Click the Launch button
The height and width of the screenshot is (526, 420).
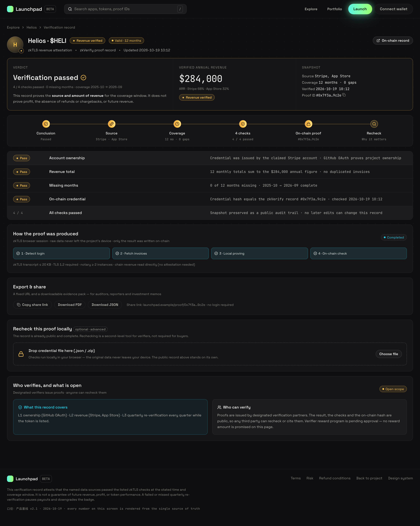360,9
